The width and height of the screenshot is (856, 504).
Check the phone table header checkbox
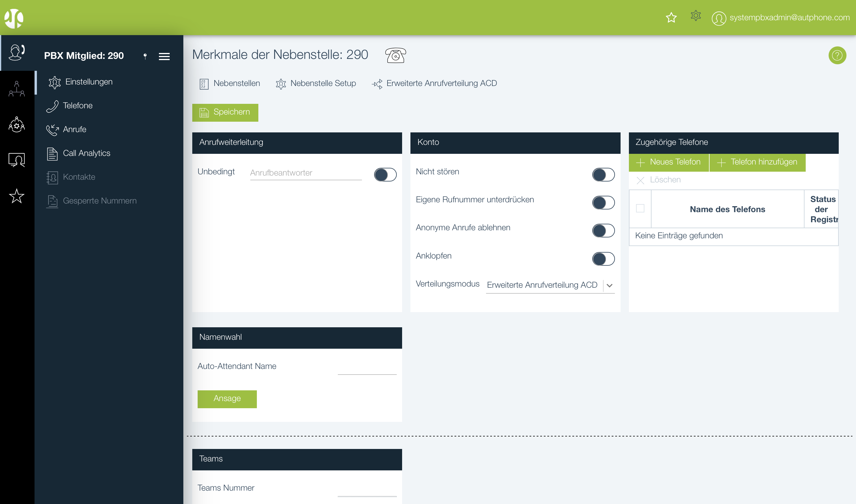coord(640,208)
